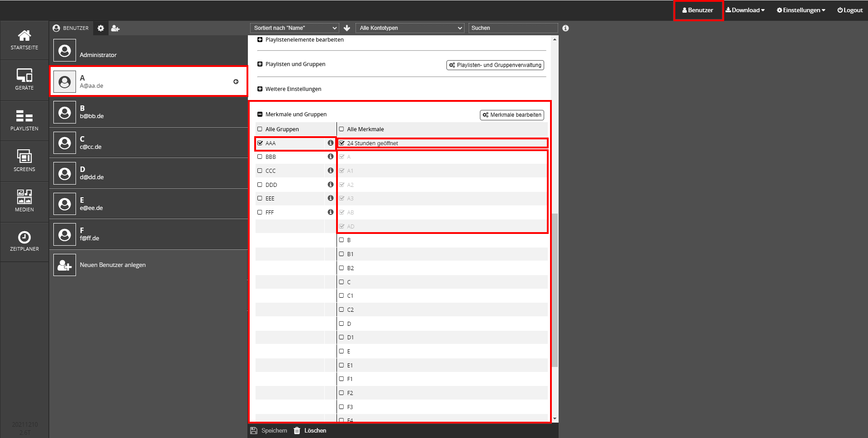This screenshot has height=438, width=868.
Task: Check the Alle Merkmale checkbox
Action: [x=342, y=129]
